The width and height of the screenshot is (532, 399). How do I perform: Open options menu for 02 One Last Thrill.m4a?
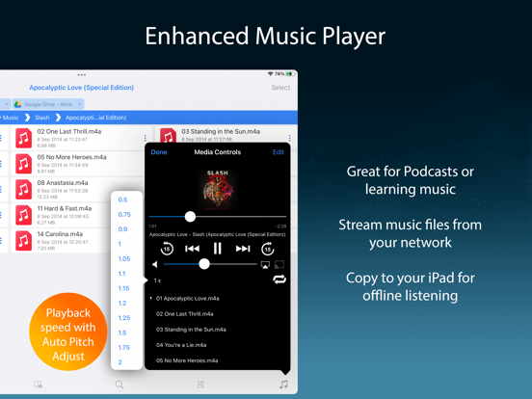[146, 138]
